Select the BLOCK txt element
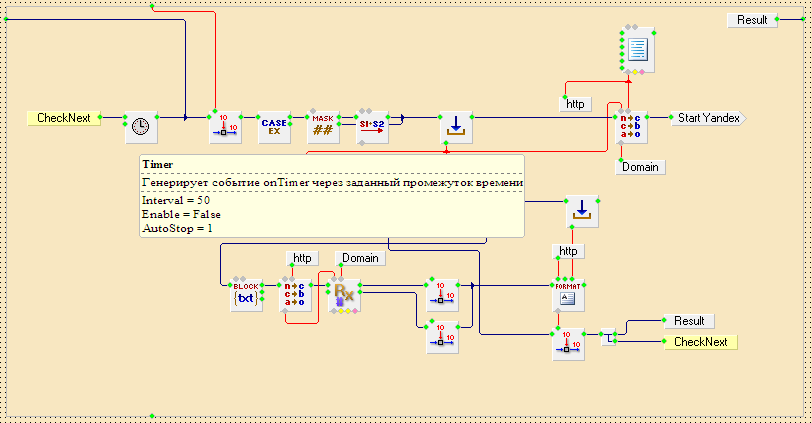 point(245,295)
